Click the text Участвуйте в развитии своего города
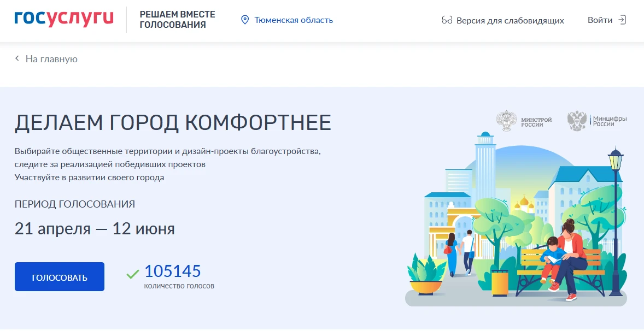This screenshot has height=331, width=644. tap(90, 178)
